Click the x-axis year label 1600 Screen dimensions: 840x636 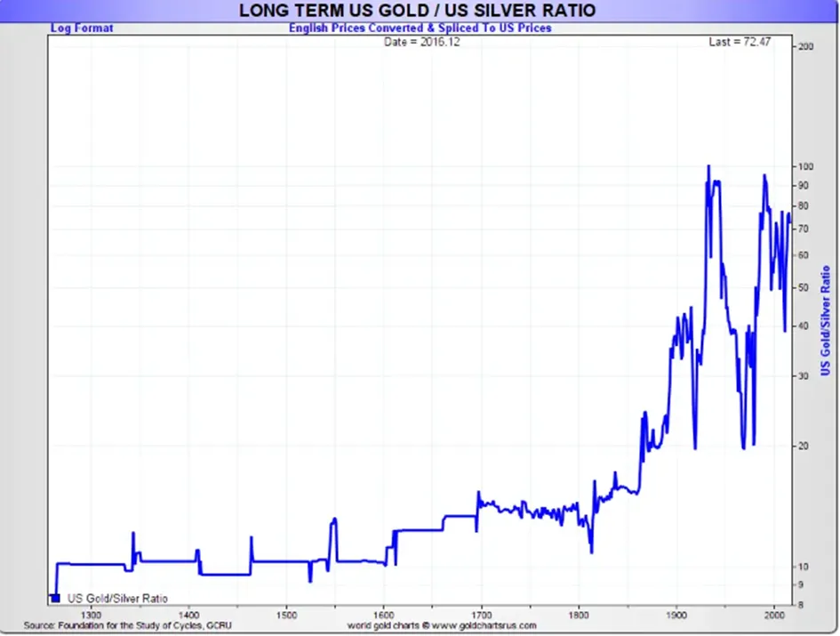(x=384, y=615)
